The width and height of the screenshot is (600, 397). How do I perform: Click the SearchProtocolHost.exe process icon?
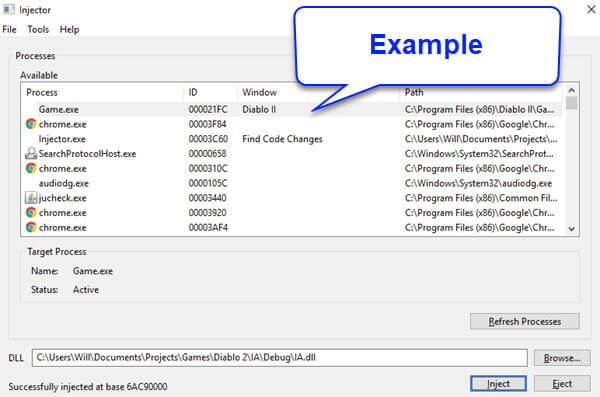coord(31,154)
